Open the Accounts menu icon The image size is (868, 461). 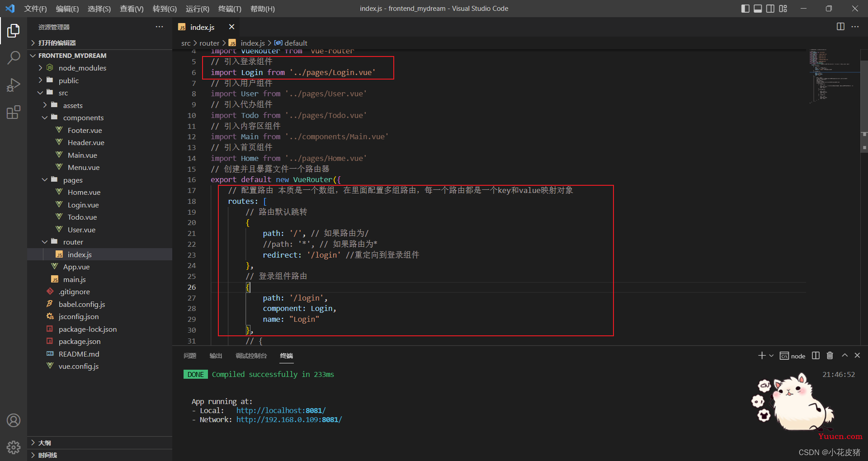coord(14,420)
